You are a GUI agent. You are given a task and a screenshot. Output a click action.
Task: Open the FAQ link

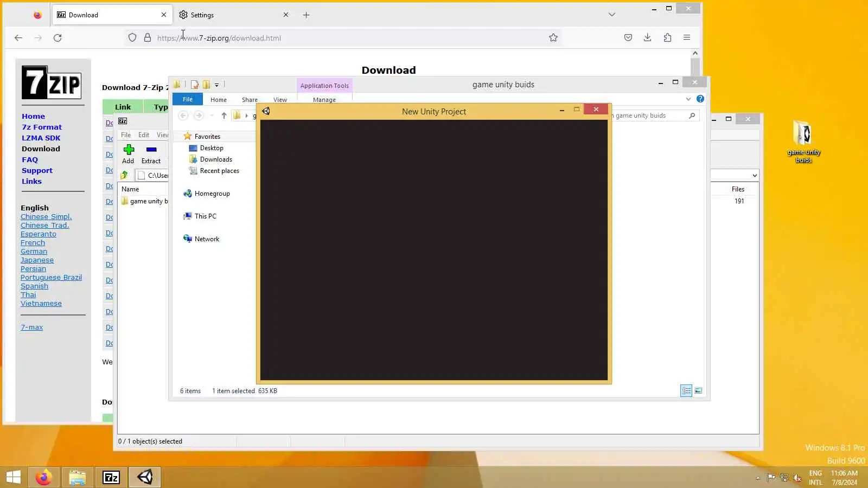tap(30, 160)
